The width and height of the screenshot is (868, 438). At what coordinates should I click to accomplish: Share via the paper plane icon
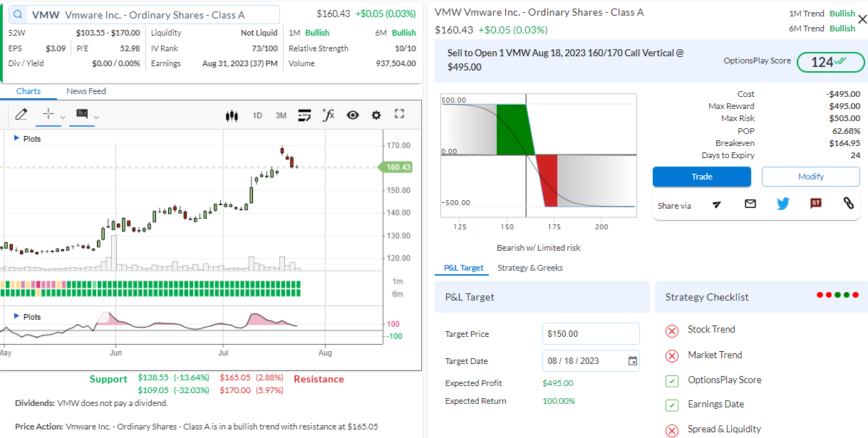coord(717,204)
